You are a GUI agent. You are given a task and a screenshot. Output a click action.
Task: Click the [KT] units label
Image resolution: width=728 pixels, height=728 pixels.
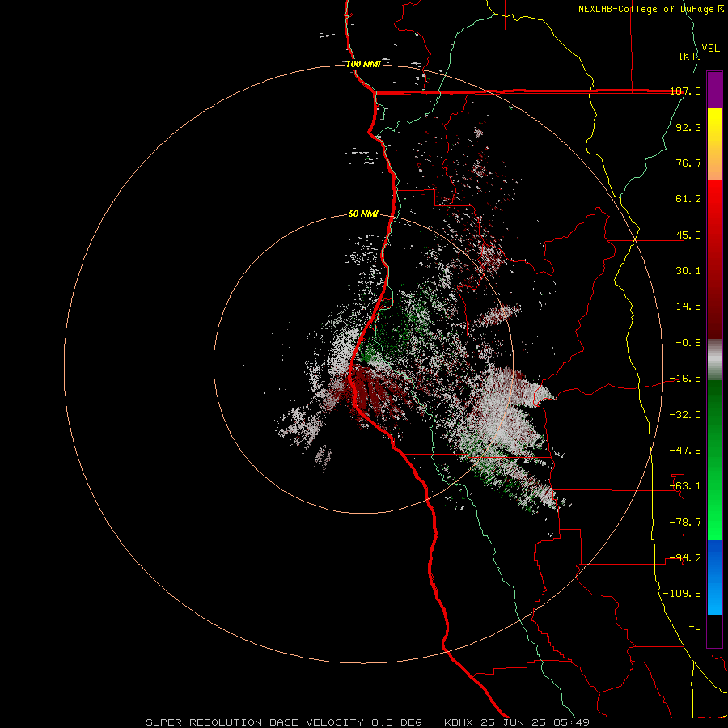691,56
